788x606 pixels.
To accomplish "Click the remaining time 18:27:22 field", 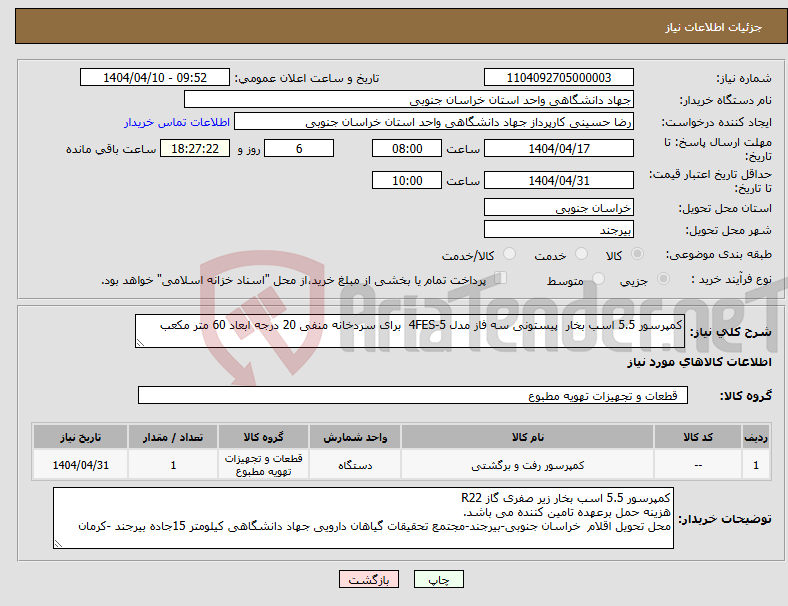I will (x=195, y=148).
